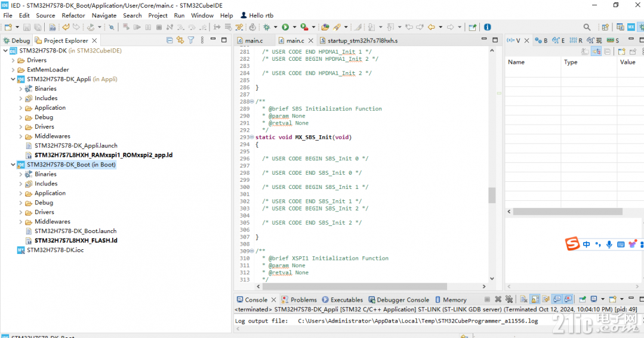Toggle the Sogou Chinese/English mode button
The image size is (644, 338).
tap(587, 244)
